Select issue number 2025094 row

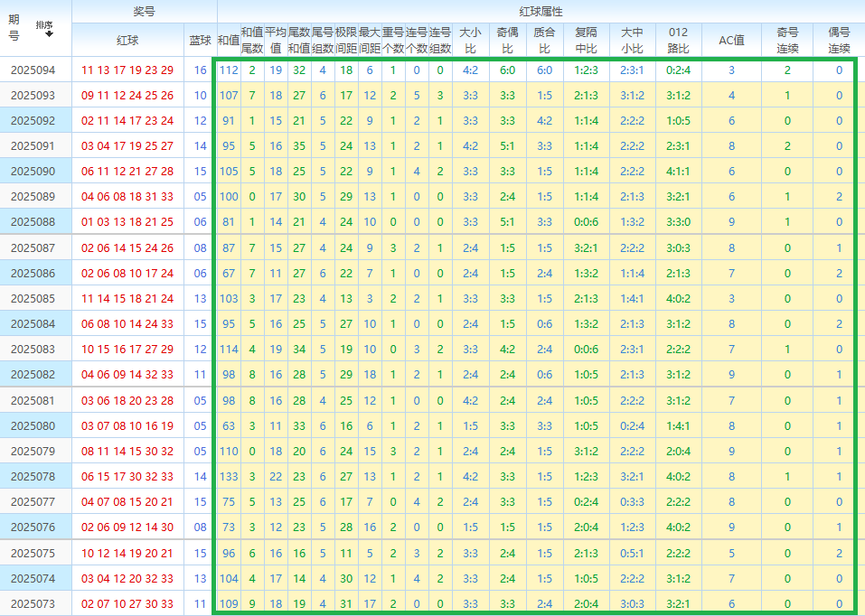pyautogui.click(x=33, y=70)
